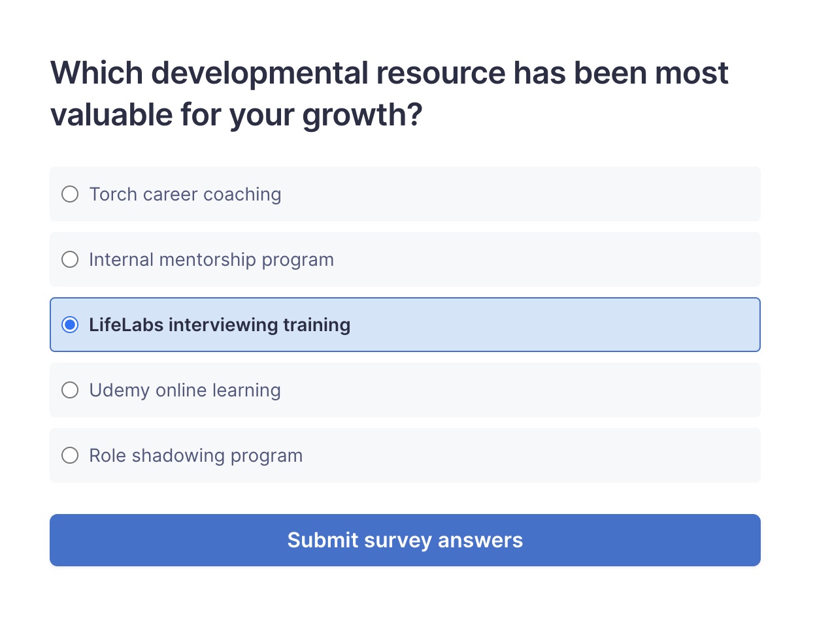Image resolution: width=815 pixels, height=644 pixels.
Task: Mark the Role shadowing program radio circle
Action: [x=70, y=455]
